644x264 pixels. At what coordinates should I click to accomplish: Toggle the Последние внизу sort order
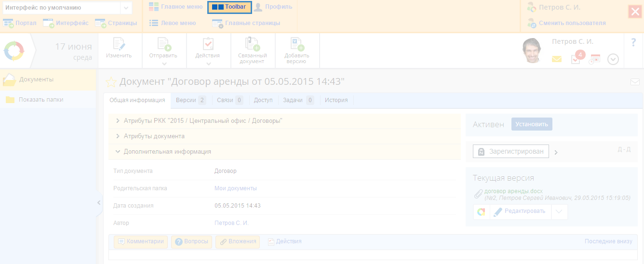(608, 241)
